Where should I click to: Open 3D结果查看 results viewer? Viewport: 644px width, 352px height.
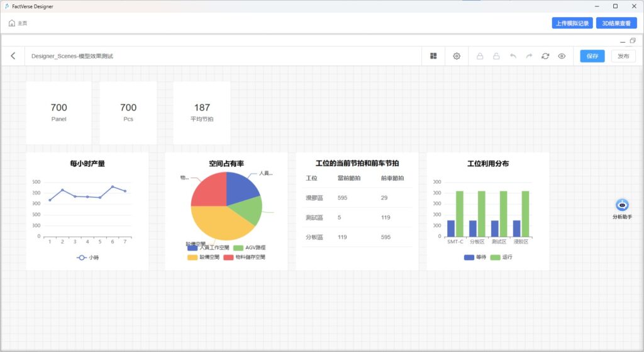pos(616,23)
